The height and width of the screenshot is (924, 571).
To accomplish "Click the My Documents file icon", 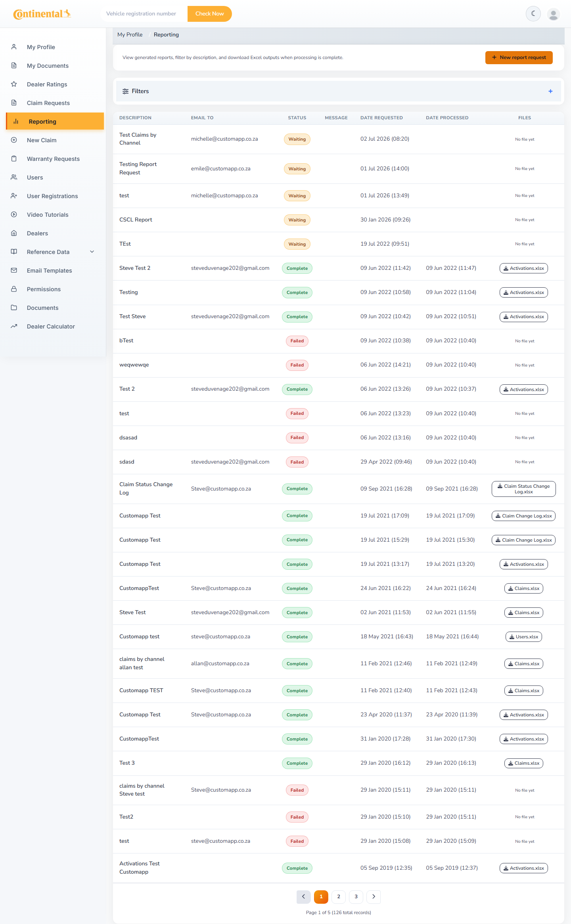I will click(x=14, y=65).
